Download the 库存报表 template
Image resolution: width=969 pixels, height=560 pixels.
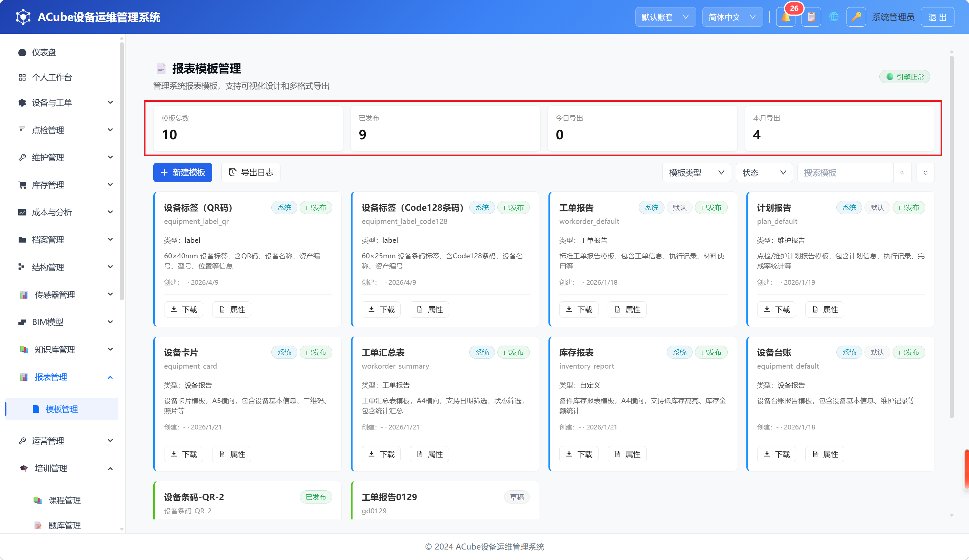coord(579,454)
